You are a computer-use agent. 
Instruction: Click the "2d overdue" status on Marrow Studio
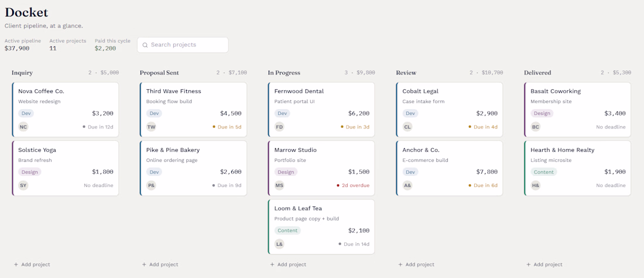click(x=353, y=185)
